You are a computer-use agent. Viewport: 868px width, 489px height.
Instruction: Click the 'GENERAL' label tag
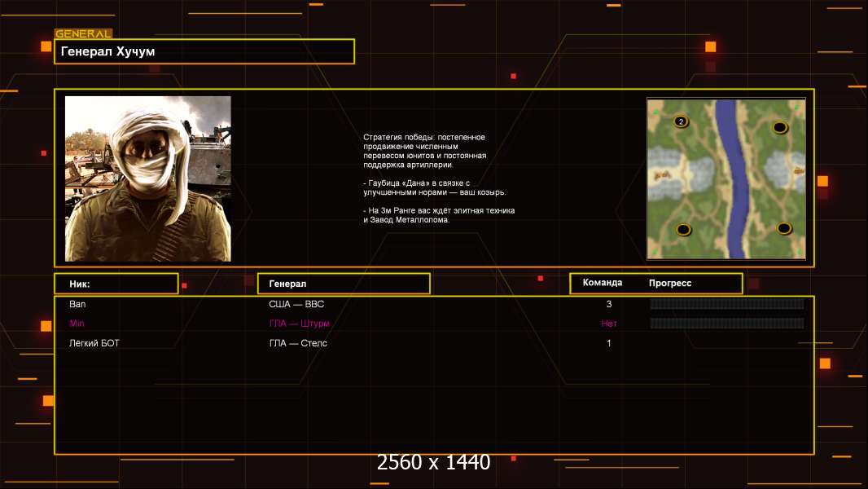pyautogui.click(x=84, y=33)
